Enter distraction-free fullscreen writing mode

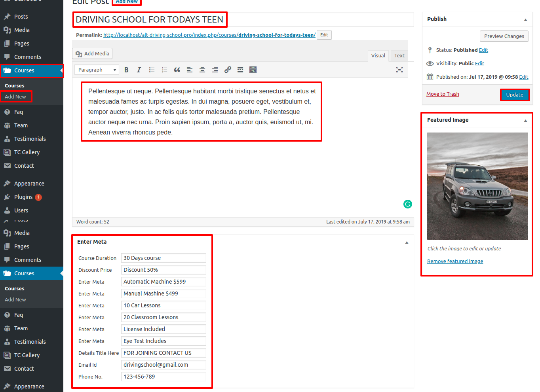pos(399,70)
